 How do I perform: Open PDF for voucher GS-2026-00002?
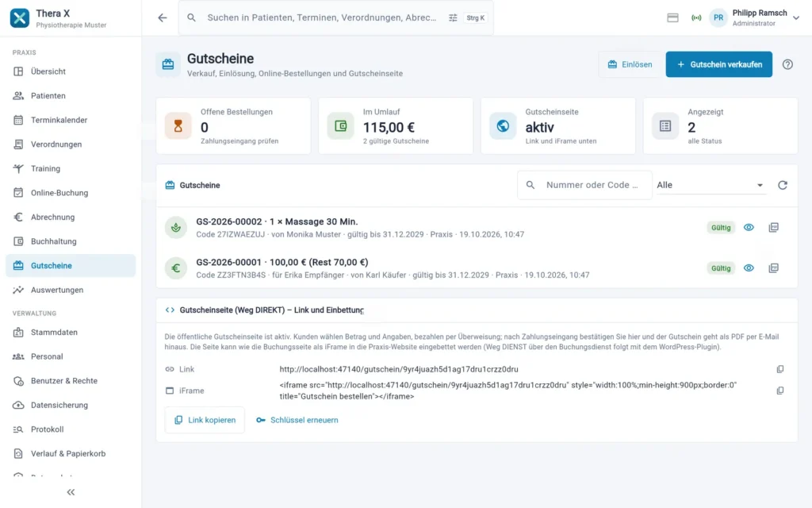click(x=773, y=228)
